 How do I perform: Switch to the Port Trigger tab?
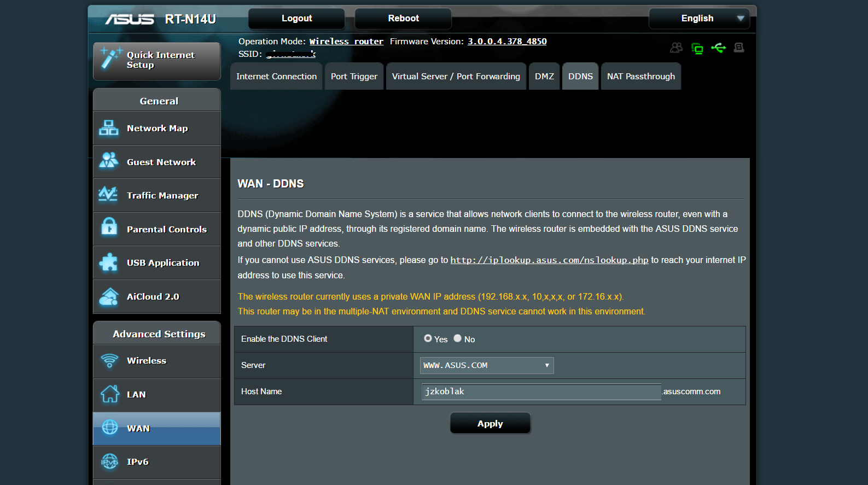tap(354, 77)
